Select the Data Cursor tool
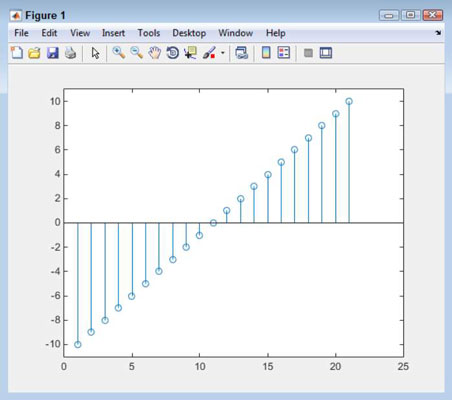452x400 pixels. pos(190,53)
